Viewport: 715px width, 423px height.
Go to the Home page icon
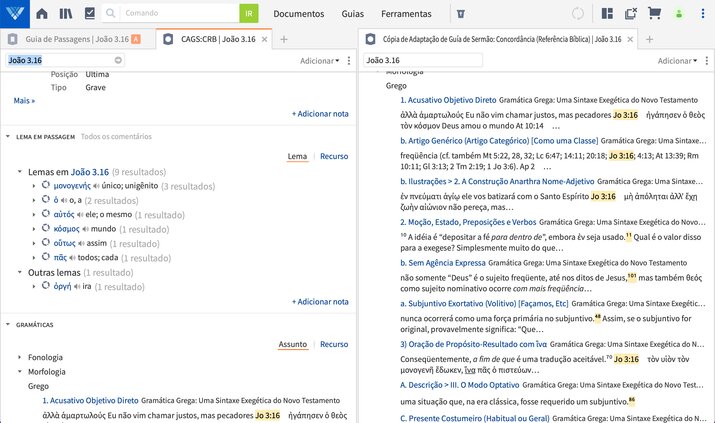(42, 14)
